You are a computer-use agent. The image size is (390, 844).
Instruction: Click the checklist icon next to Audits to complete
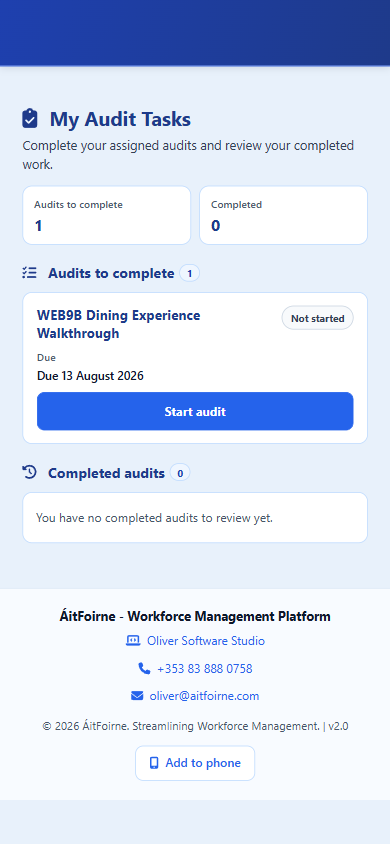pyautogui.click(x=30, y=273)
